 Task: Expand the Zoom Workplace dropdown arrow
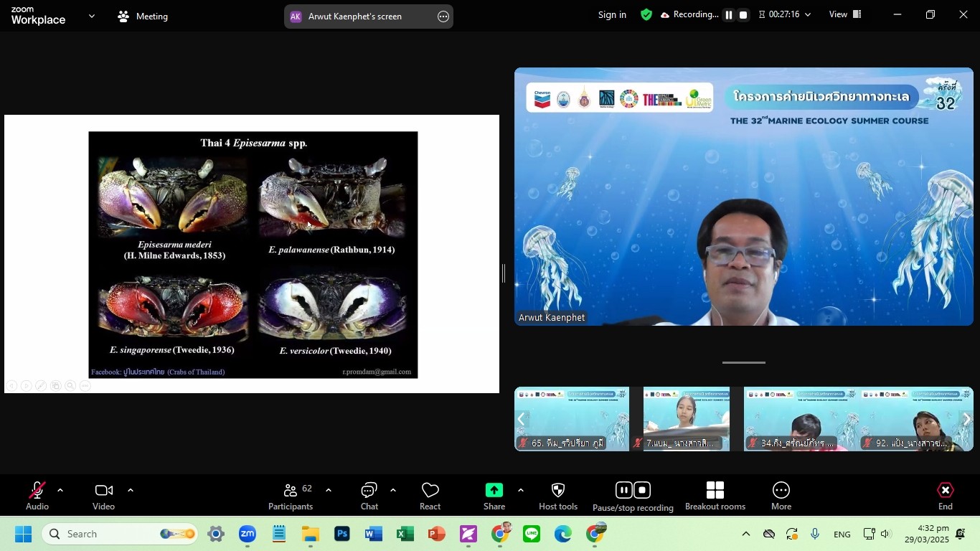tap(91, 16)
